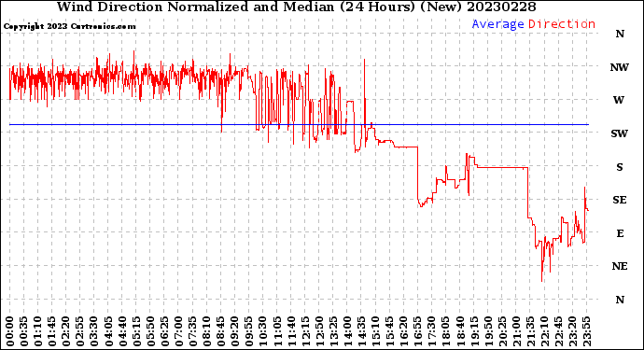Viewport: 644px width, 350px height.
Task: Click the '09:55' time label
Action: click(x=249, y=331)
